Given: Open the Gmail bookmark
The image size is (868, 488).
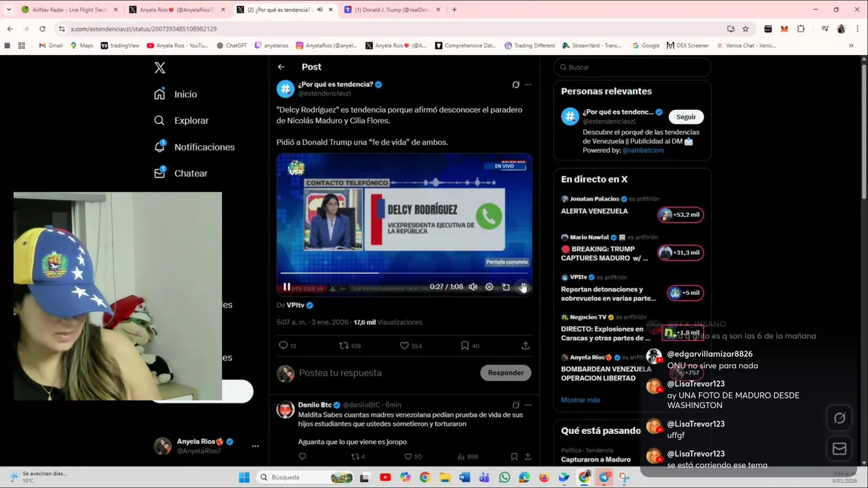Looking at the screenshot, I should pos(51,45).
